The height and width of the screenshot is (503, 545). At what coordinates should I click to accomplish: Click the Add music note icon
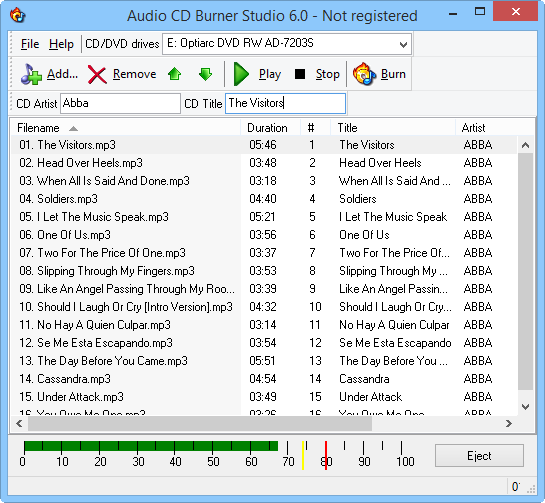click(31, 74)
